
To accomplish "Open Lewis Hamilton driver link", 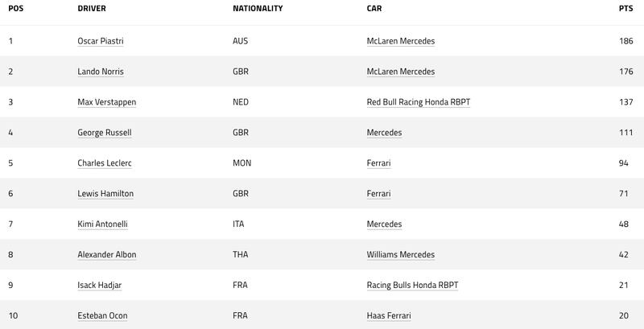I will [x=105, y=193].
